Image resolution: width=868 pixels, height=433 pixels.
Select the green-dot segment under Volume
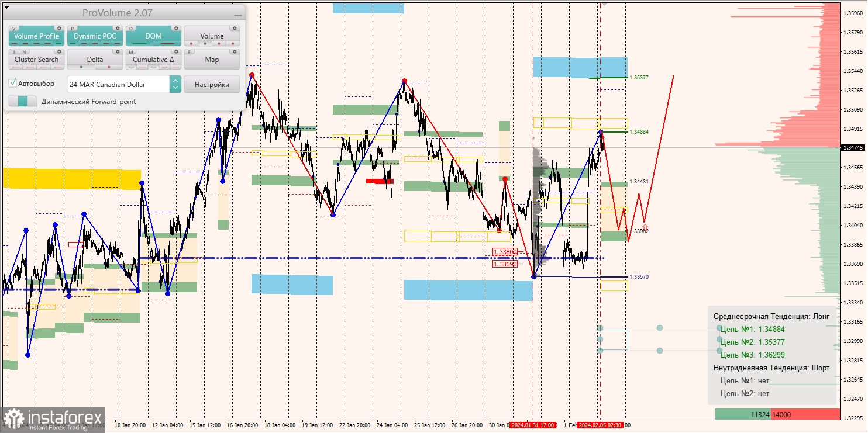point(205,44)
